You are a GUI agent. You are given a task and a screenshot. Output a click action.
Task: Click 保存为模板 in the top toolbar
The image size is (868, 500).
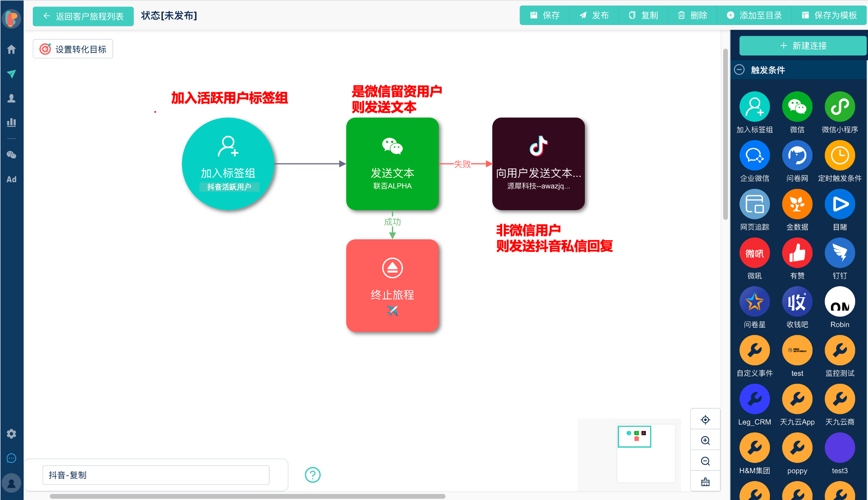coord(830,15)
